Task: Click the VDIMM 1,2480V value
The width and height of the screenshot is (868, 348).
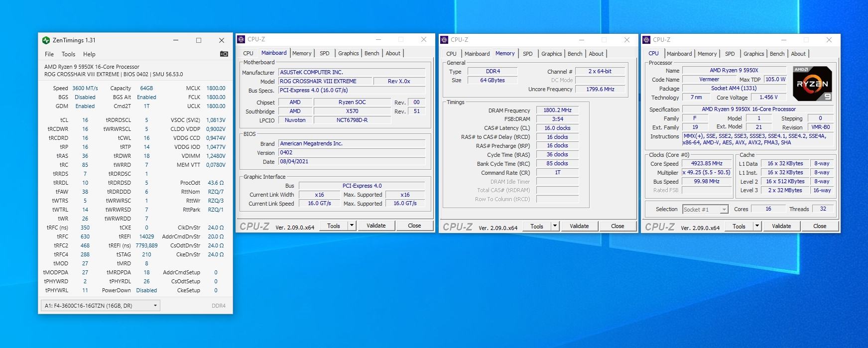Action: pyautogui.click(x=216, y=156)
